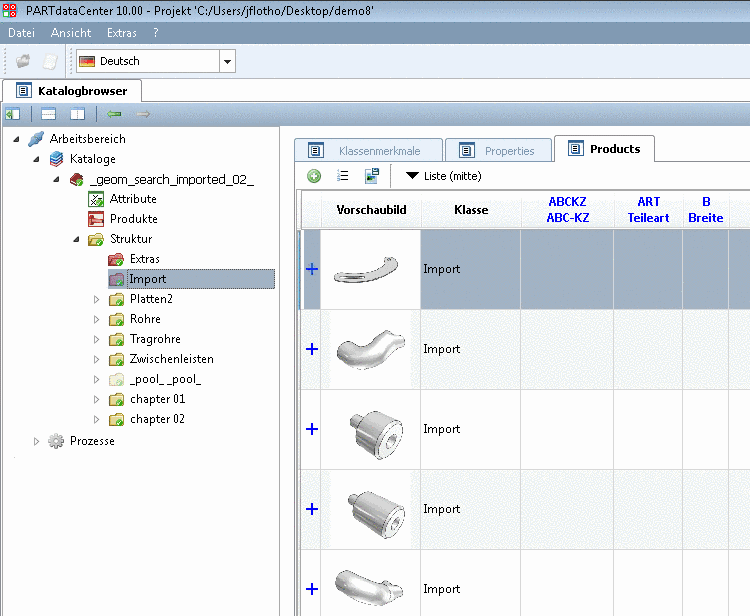Select the Produkte tree item
The image size is (750, 616).
click(133, 219)
